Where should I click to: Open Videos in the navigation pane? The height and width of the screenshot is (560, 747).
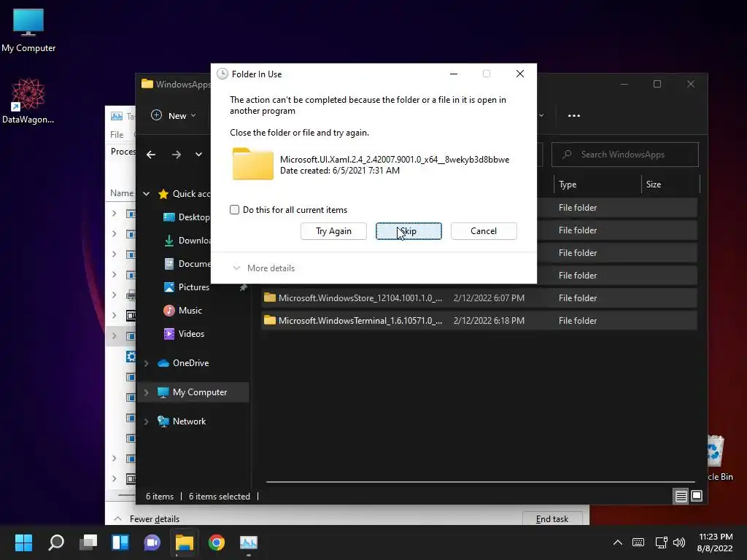[185, 334]
